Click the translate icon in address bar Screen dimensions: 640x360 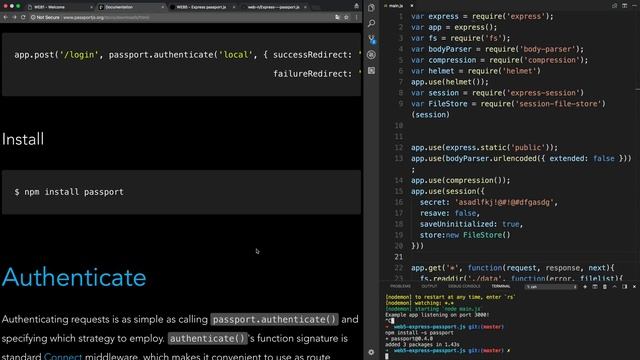337,18
